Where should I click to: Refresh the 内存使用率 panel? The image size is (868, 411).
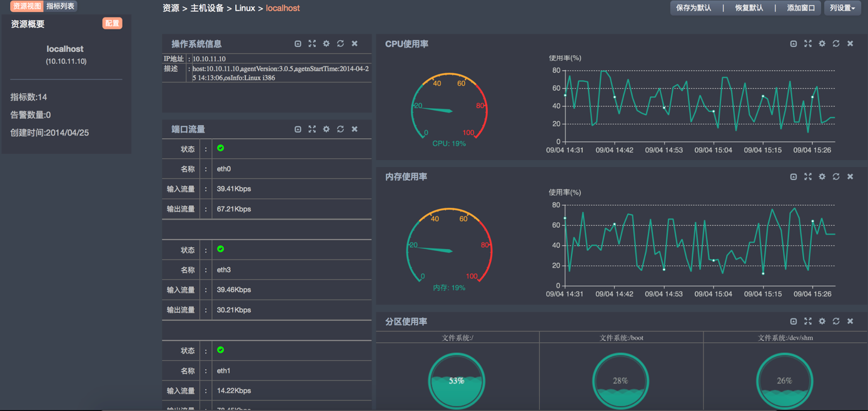836,177
